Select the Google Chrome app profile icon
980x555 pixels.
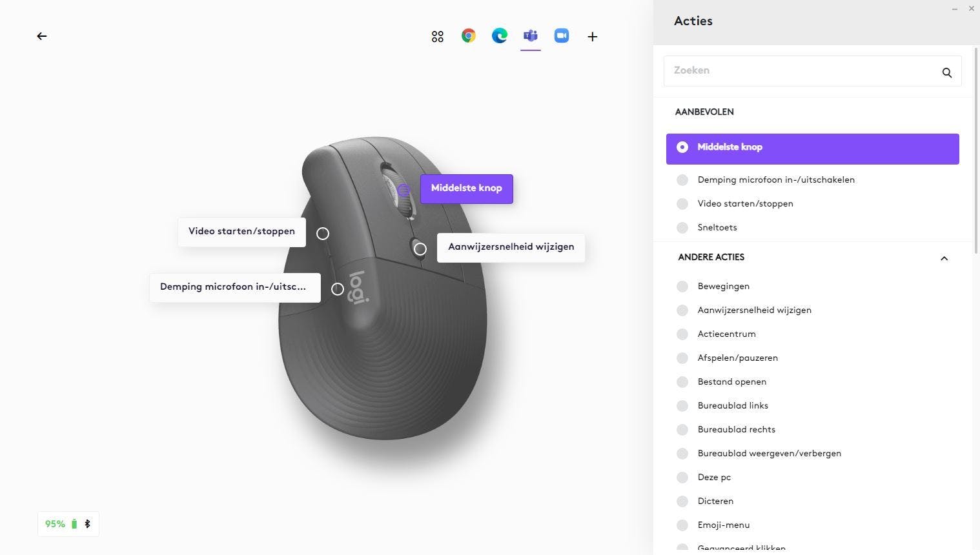(469, 36)
